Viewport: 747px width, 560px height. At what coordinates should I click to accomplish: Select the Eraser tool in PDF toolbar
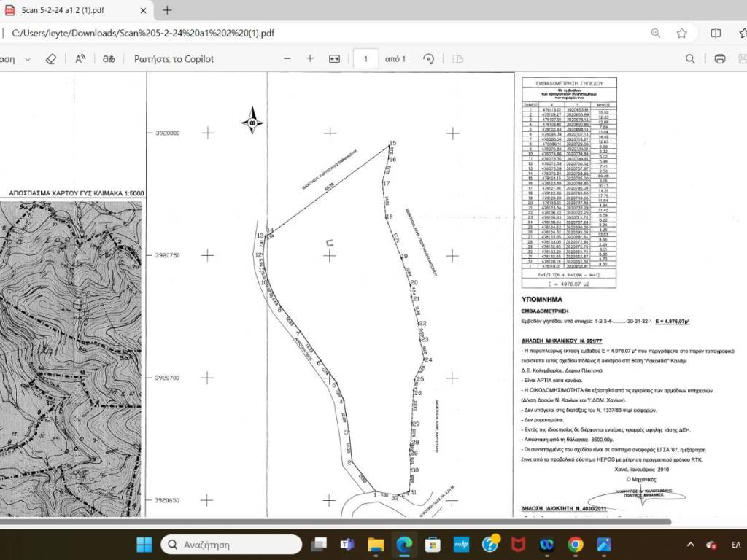click(x=50, y=59)
